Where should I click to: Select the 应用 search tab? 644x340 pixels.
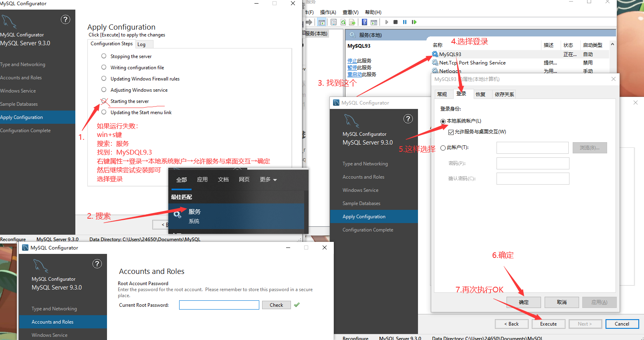click(x=202, y=179)
